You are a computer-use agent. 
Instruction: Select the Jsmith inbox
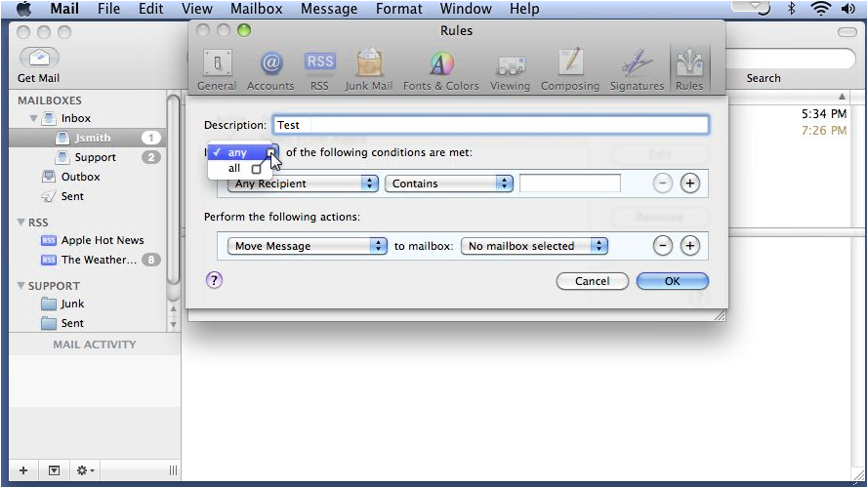[89, 138]
